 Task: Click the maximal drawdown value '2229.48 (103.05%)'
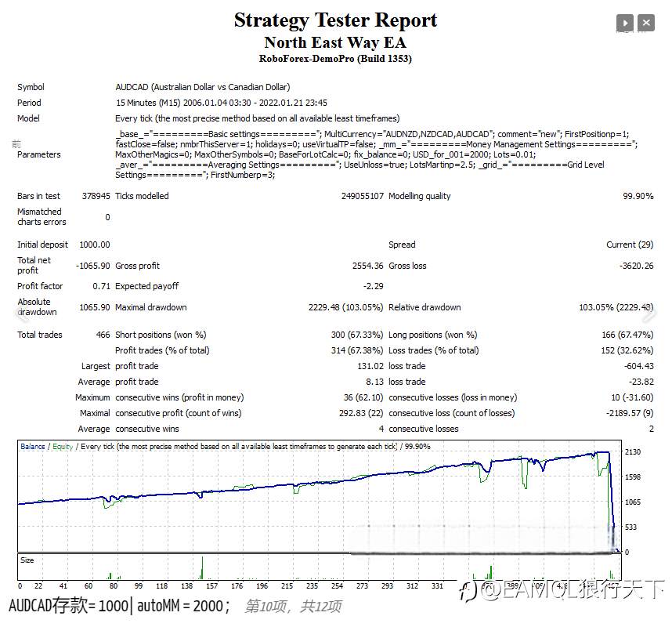pyautogui.click(x=345, y=307)
